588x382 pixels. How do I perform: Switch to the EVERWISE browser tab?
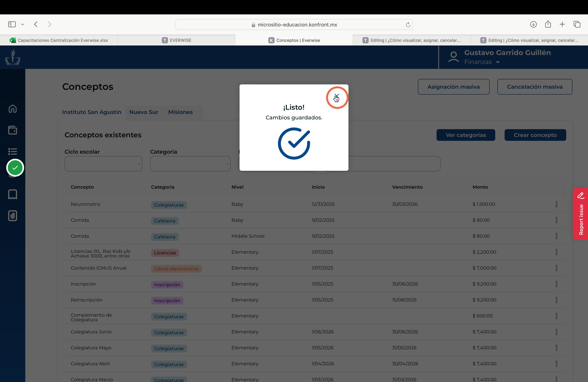176,40
